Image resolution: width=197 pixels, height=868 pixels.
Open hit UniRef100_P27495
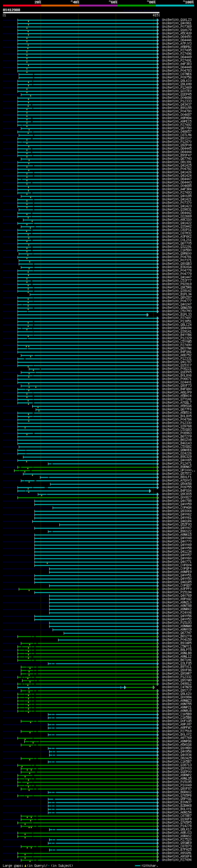[x=177, y=50]
